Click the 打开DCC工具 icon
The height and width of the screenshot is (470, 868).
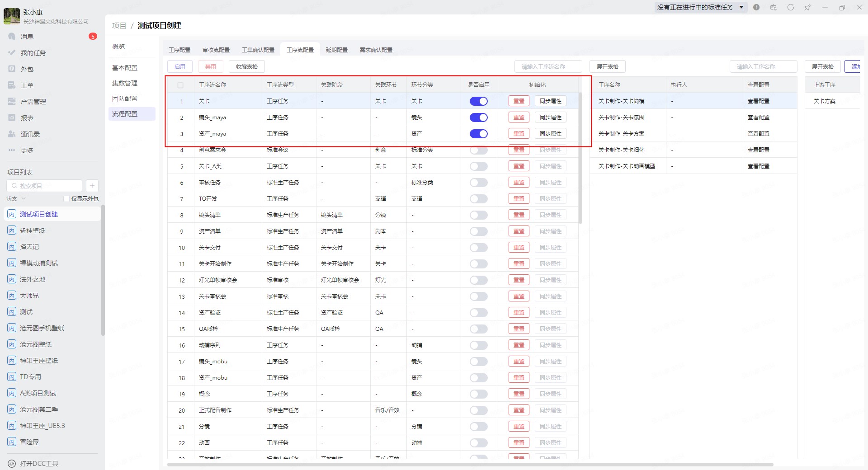pyautogui.click(x=12, y=464)
